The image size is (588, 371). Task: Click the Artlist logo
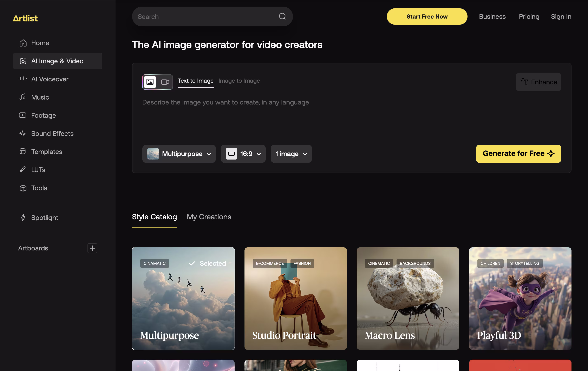pyautogui.click(x=25, y=18)
